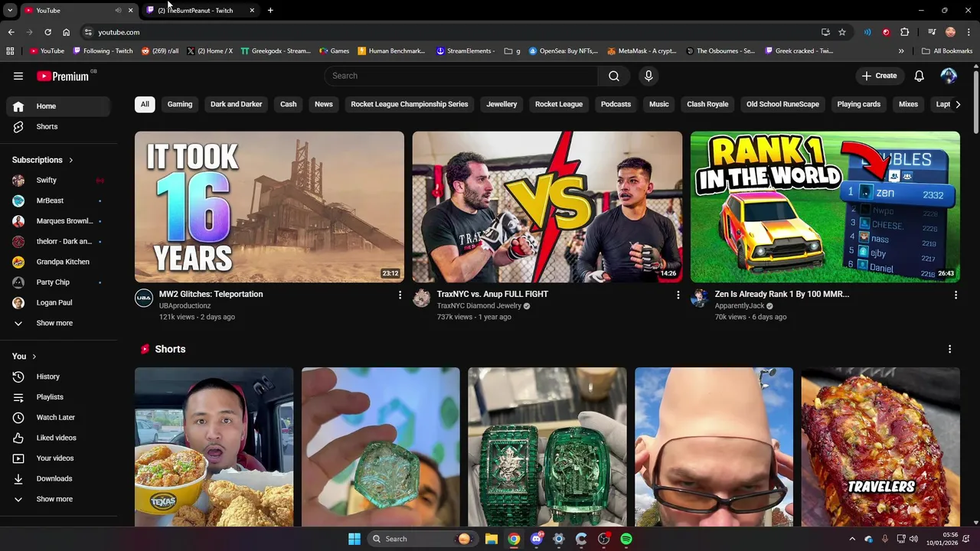Open the taskbar Search box
The width and height of the screenshot is (980, 551).
[421, 539]
